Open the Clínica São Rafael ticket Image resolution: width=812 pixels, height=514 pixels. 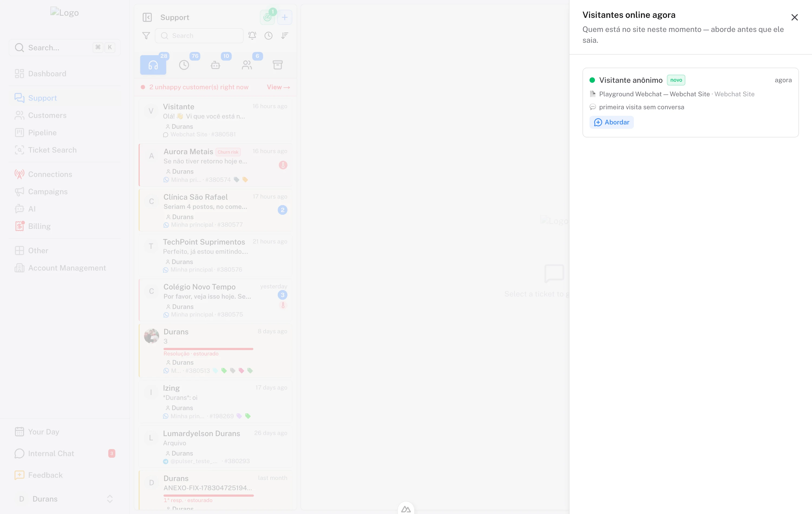pos(215,210)
